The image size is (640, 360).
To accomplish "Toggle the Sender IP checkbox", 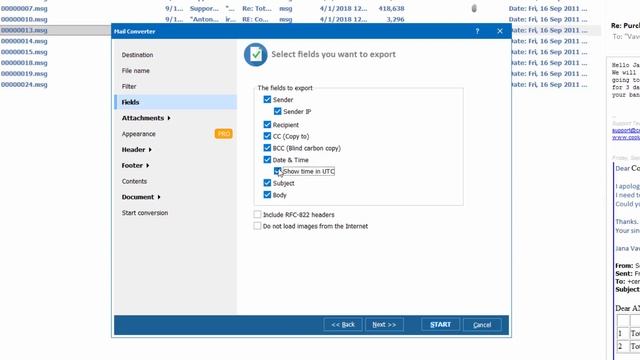I will 278,111.
